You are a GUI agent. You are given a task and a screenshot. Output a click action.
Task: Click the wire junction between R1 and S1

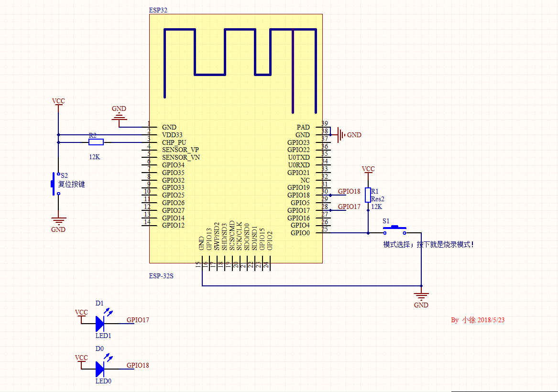[368, 233]
